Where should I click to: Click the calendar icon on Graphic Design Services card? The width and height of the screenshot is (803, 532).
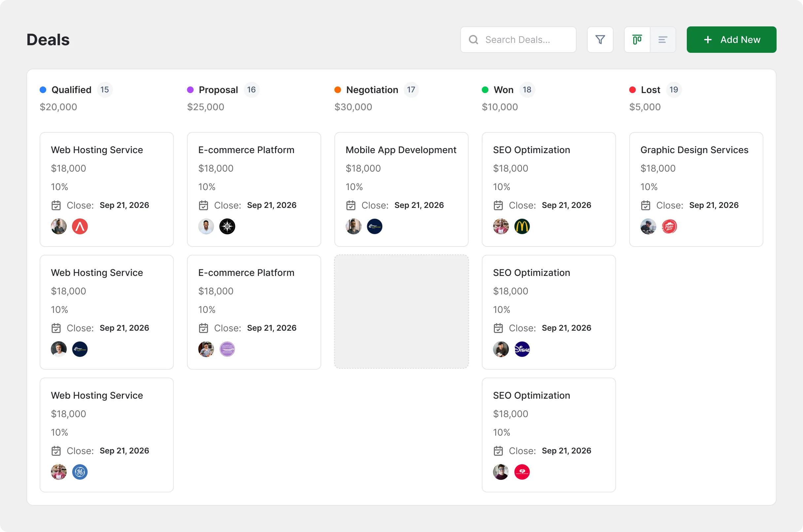(646, 205)
